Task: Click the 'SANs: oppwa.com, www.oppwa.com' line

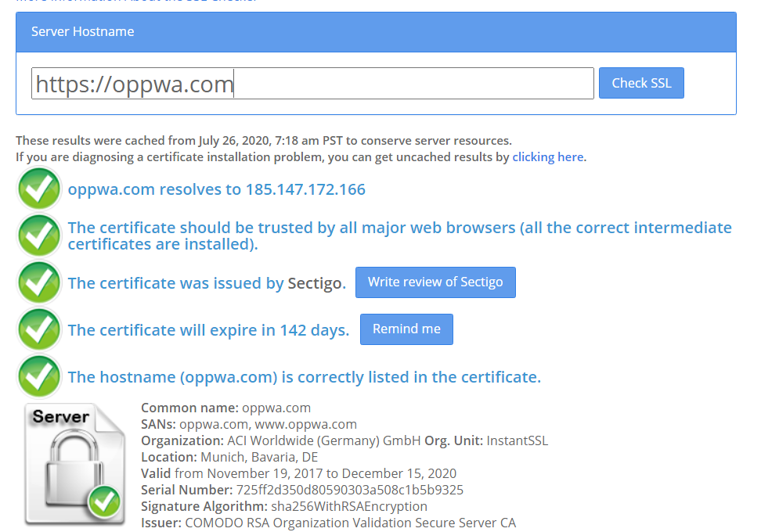Action: click(249, 424)
